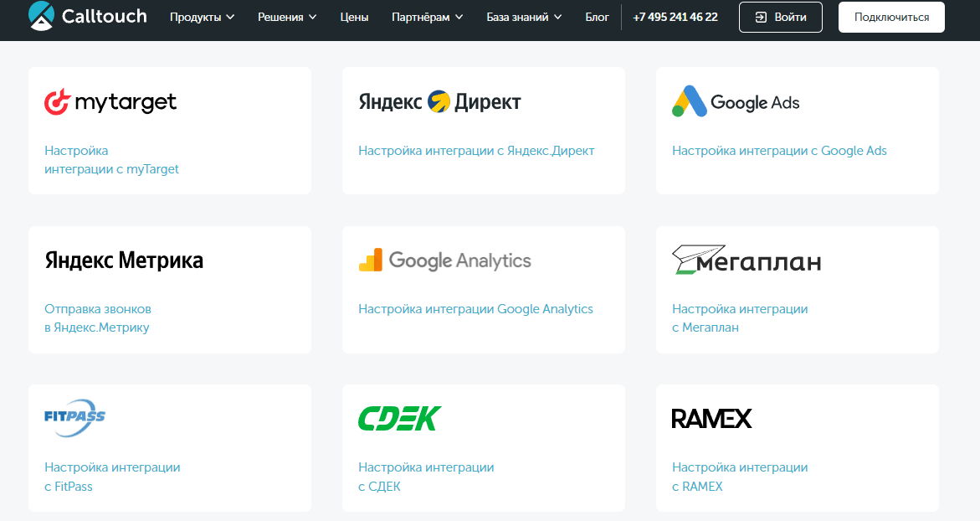980x521 pixels.
Task: Expand the Партнёрам dropdown menu
Action: (427, 18)
